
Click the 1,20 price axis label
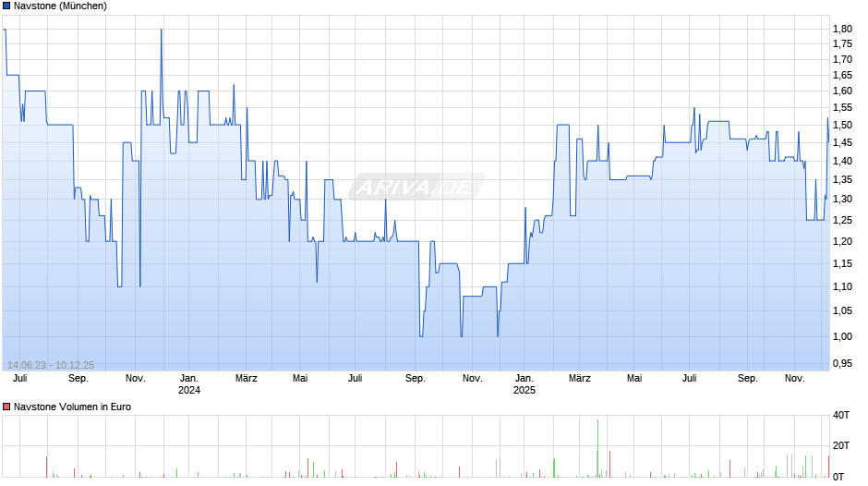click(842, 242)
